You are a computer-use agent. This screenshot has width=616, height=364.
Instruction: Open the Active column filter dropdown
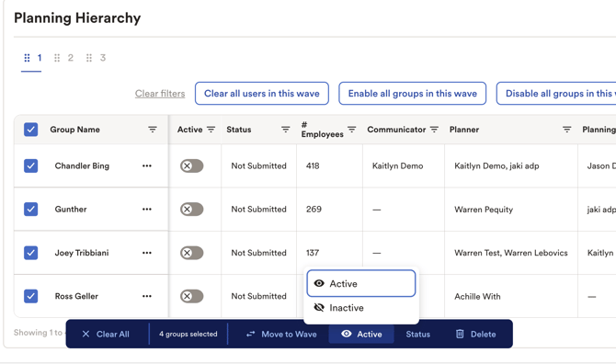[x=211, y=130]
